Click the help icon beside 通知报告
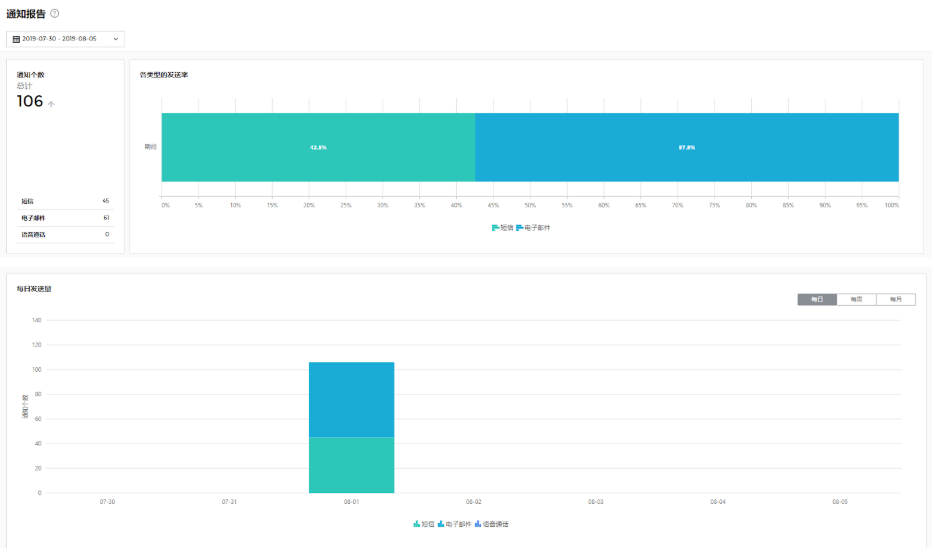The width and height of the screenshot is (936, 549). tap(55, 13)
